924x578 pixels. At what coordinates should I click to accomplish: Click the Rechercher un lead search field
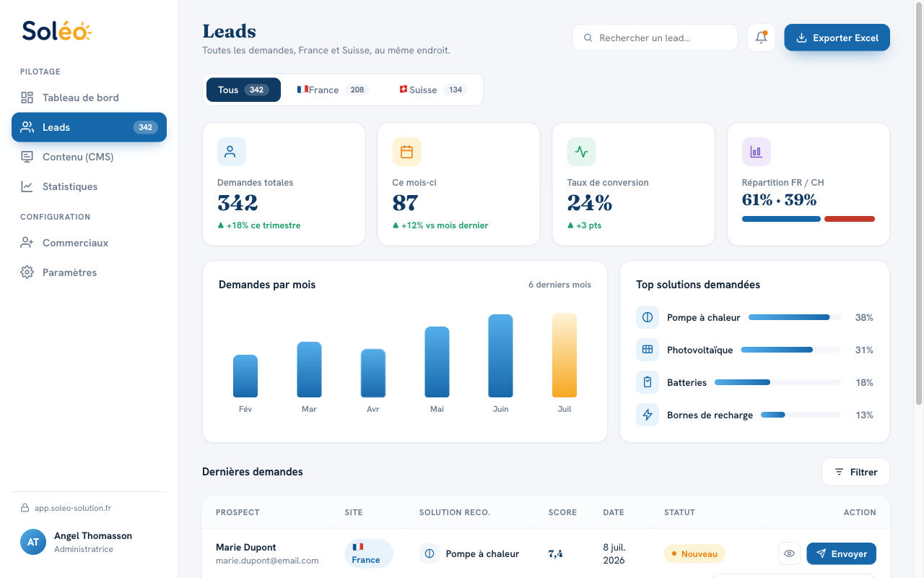655,38
